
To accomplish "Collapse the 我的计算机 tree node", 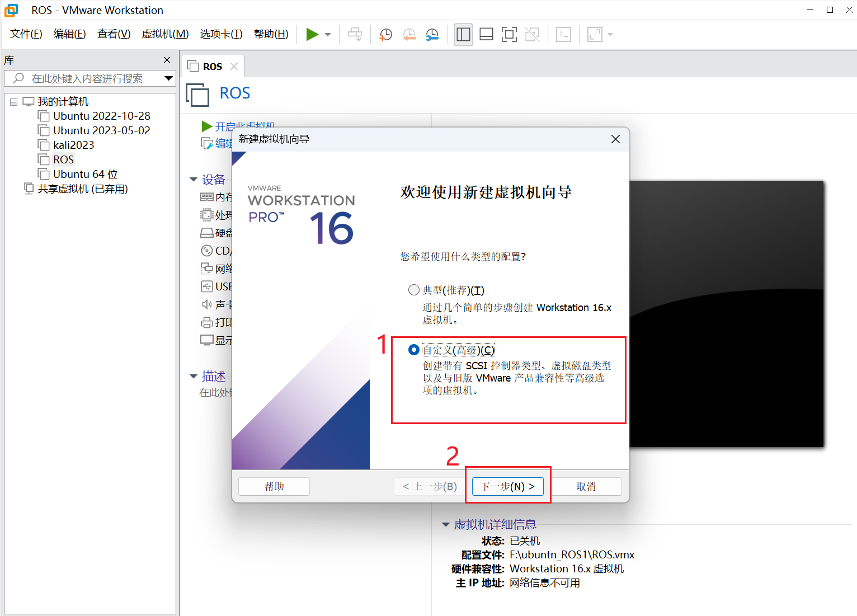I will pyautogui.click(x=13, y=102).
